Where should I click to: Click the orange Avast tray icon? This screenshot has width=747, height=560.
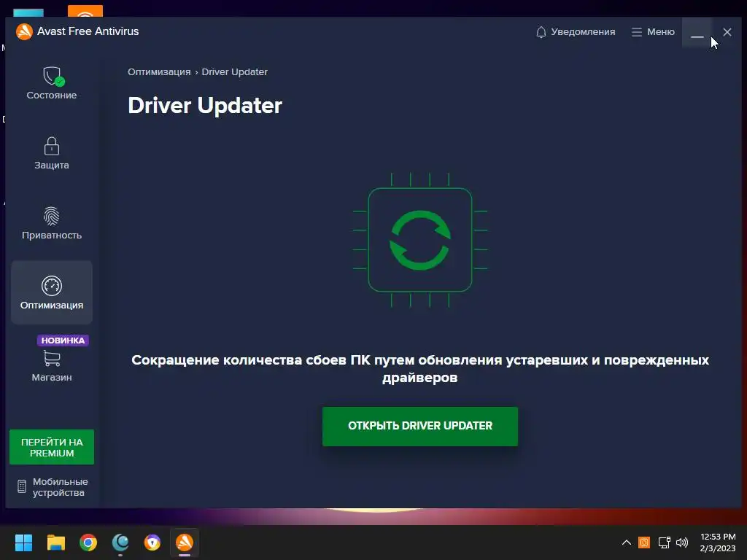tap(644, 542)
